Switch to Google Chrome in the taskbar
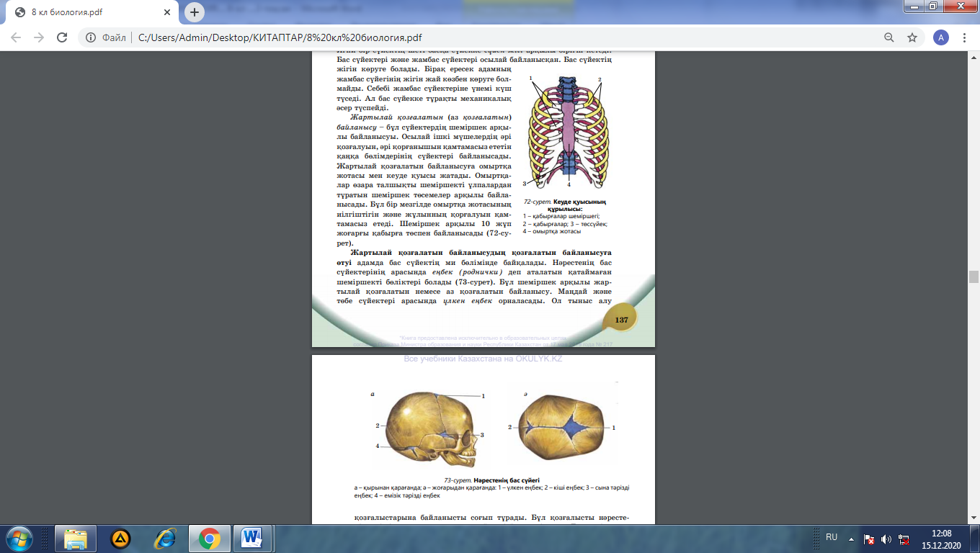This screenshot has height=553, width=980. tap(210, 539)
